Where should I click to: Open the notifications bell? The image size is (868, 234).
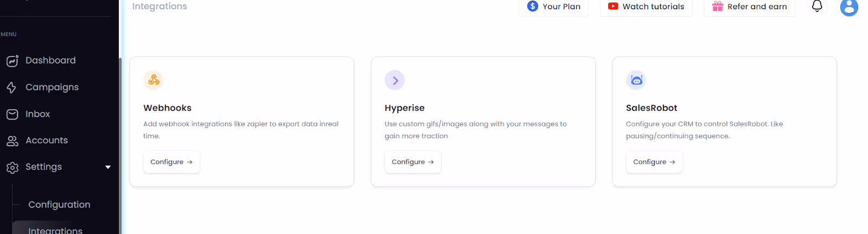click(817, 6)
